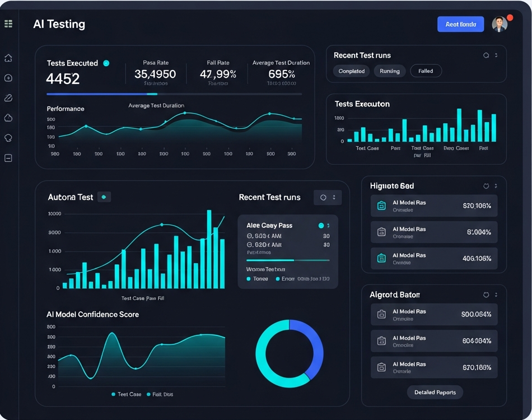The image size is (532, 420).
Task: Click the refresh icon in Algrotd Batorr panel
Action: click(x=486, y=295)
